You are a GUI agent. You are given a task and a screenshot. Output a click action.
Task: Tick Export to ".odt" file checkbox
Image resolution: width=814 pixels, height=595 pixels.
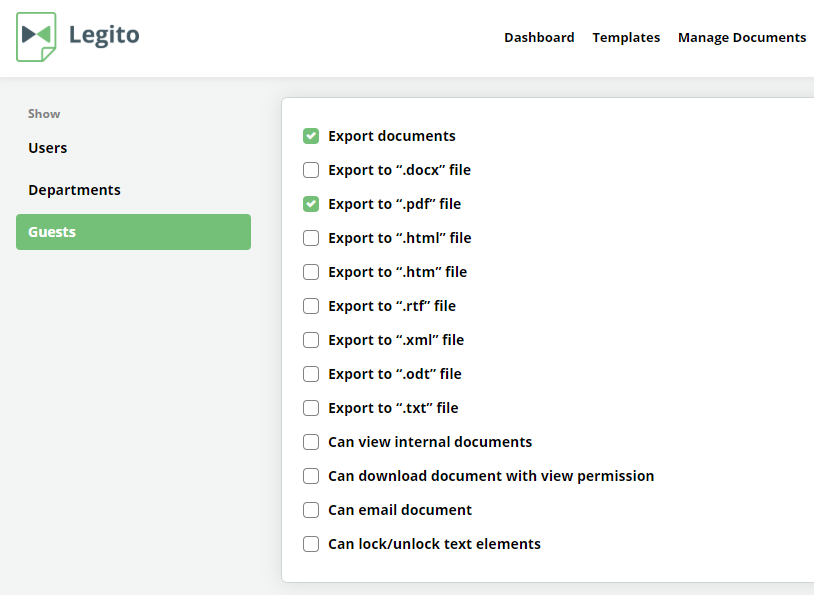click(311, 374)
